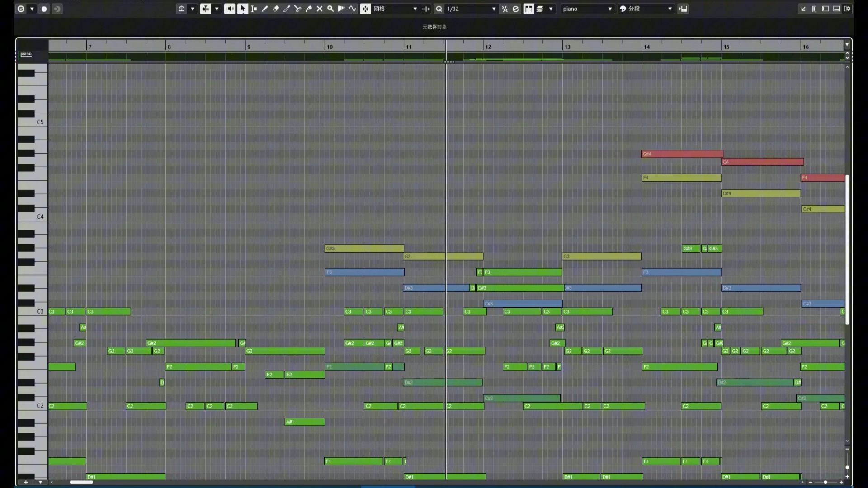Click bar 10 on the ruler
This screenshot has width=868, height=488.
(330, 47)
